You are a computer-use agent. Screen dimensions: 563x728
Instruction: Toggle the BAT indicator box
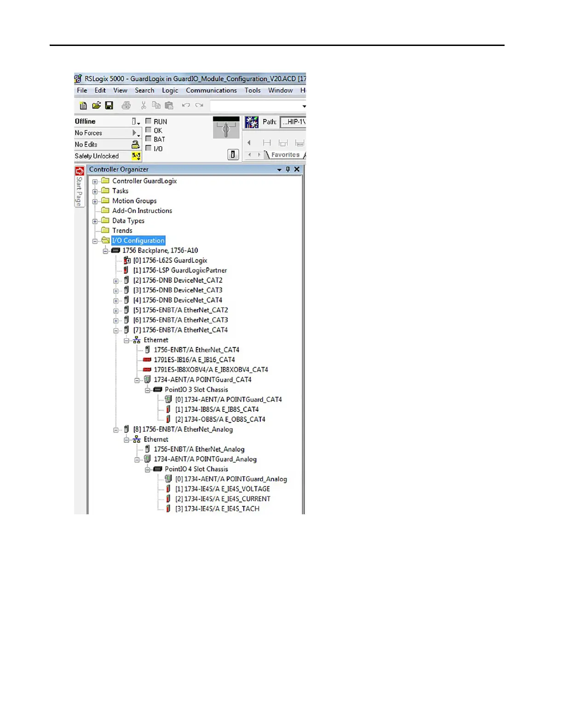(149, 139)
